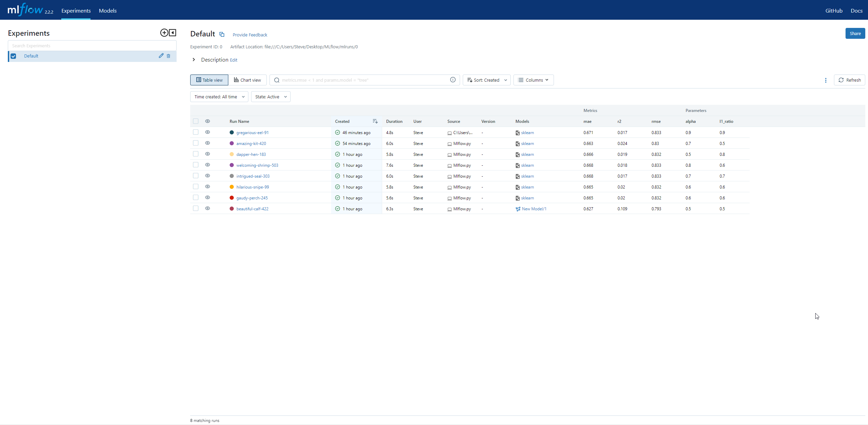
Task: Switch to the Models tab
Action: point(108,11)
